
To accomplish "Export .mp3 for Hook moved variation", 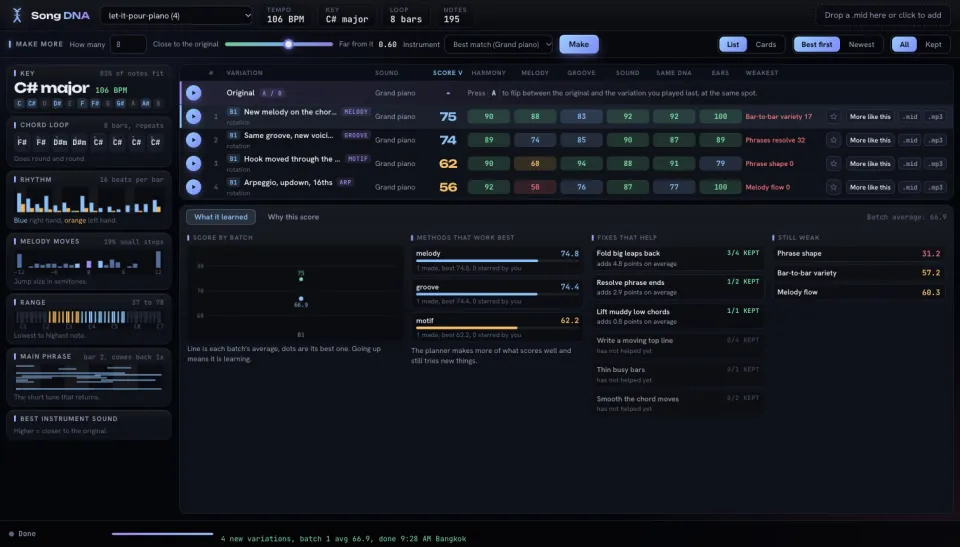I will pos(936,164).
